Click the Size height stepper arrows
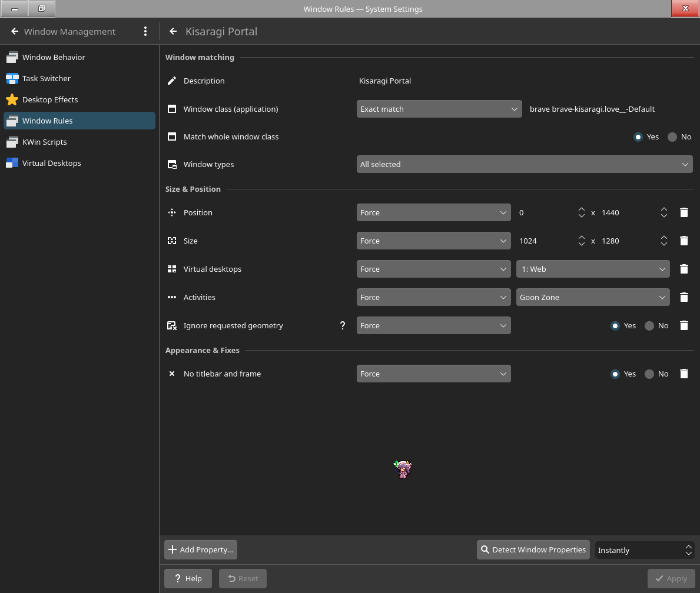Screen dimensions: 700x593 click(x=664, y=241)
